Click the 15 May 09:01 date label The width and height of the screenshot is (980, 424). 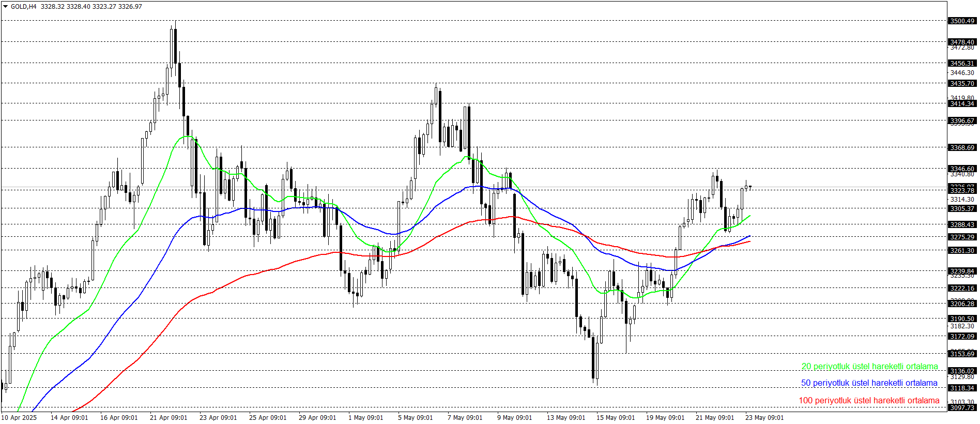(616, 418)
